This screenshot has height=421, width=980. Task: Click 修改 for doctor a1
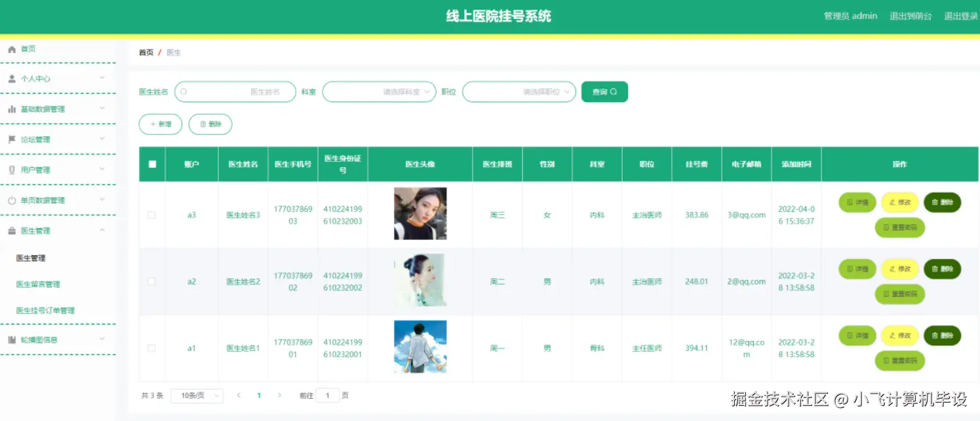pos(900,336)
